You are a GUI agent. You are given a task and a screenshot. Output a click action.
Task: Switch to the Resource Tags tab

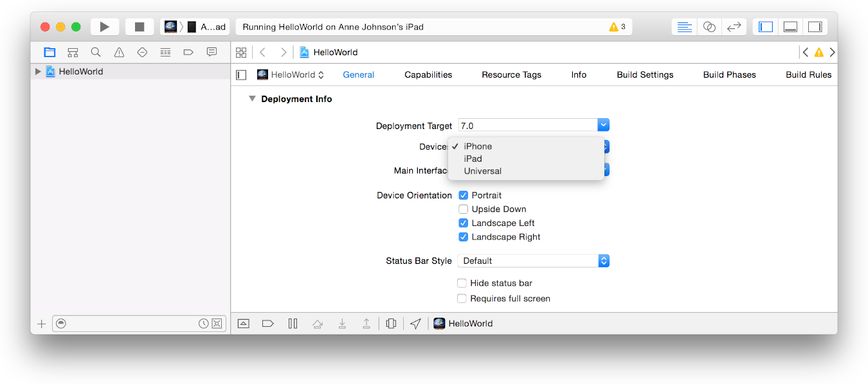pos(511,74)
